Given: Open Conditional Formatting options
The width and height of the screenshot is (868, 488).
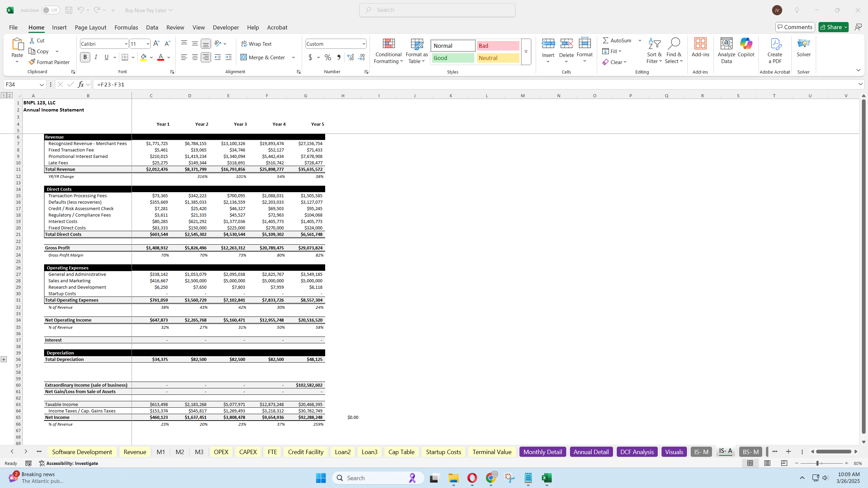Looking at the screenshot, I should (x=388, y=51).
